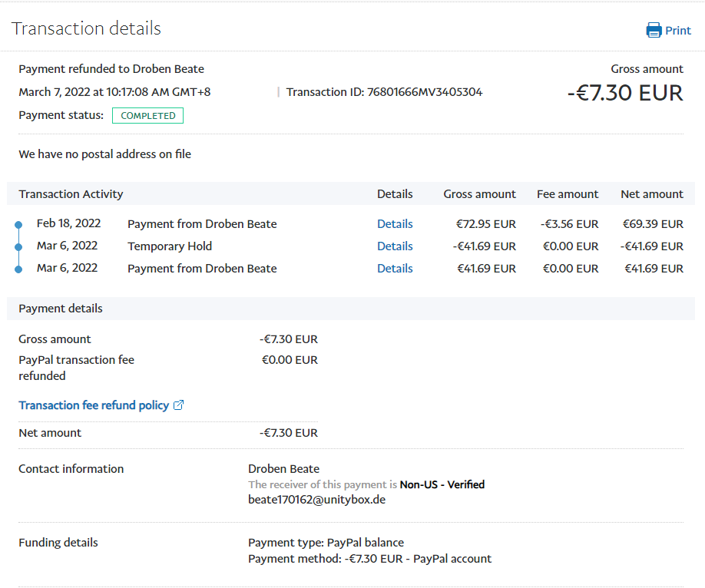The height and width of the screenshot is (588, 705).
Task: Open Details for Mar 6 payment from Droben Beate
Action: (x=395, y=269)
